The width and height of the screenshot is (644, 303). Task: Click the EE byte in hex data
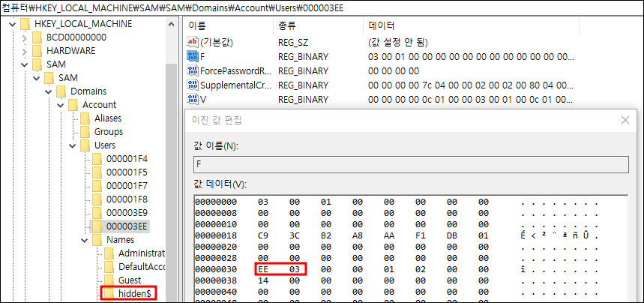pos(262,269)
